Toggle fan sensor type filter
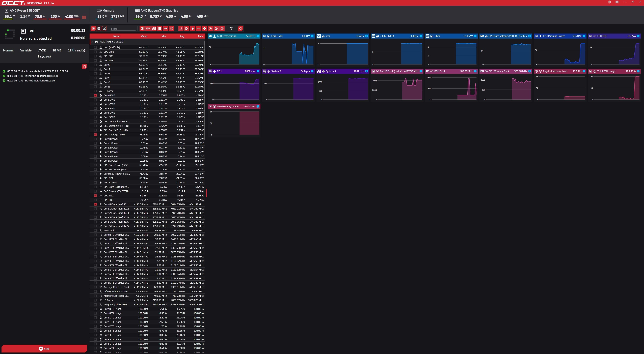Screen dimensions: 644x354 [x=204, y=28]
